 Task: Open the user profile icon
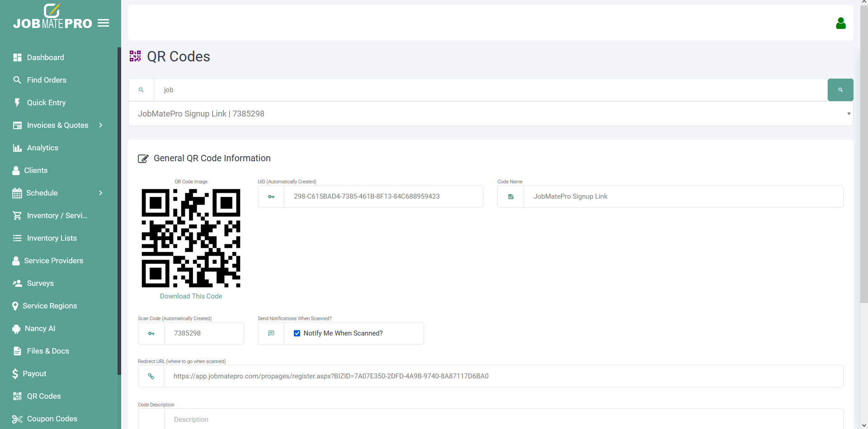click(840, 23)
